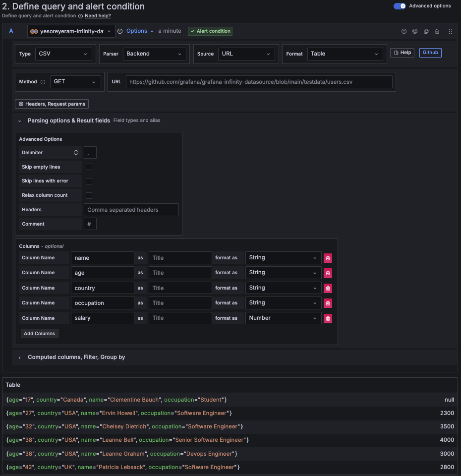This screenshot has height=476, width=461.
Task: Duplicate the query via the copy icon
Action: (426, 31)
